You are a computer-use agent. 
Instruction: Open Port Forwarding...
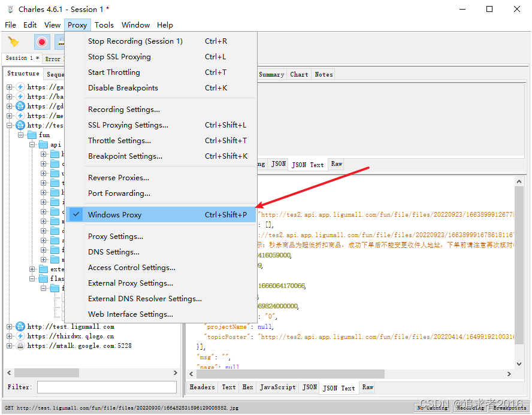coord(161,193)
